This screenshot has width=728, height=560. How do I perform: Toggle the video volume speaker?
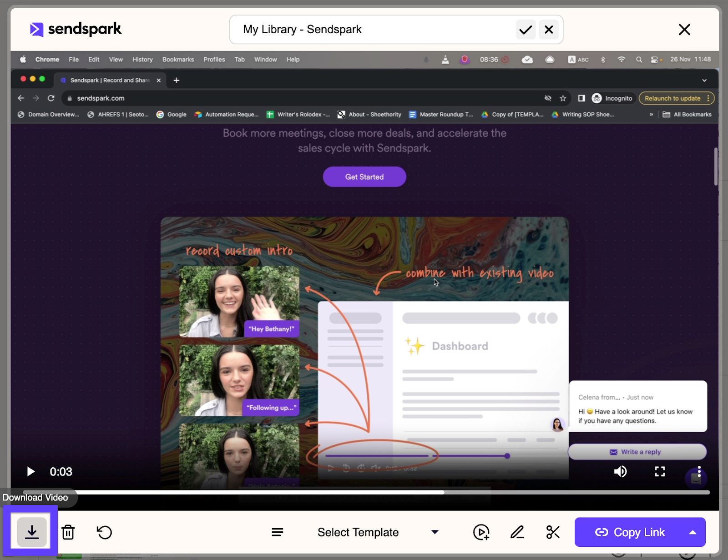point(620,471)
